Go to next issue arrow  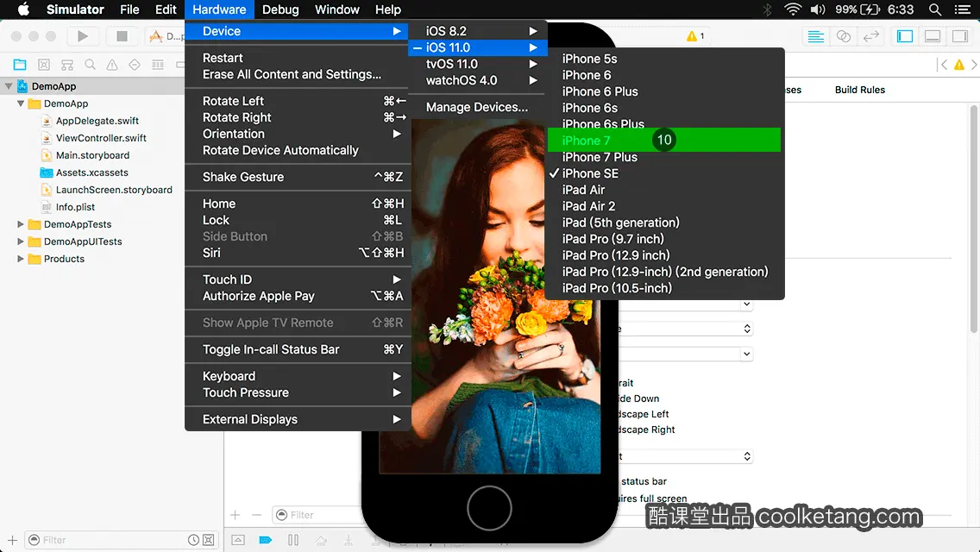point(974,65)
